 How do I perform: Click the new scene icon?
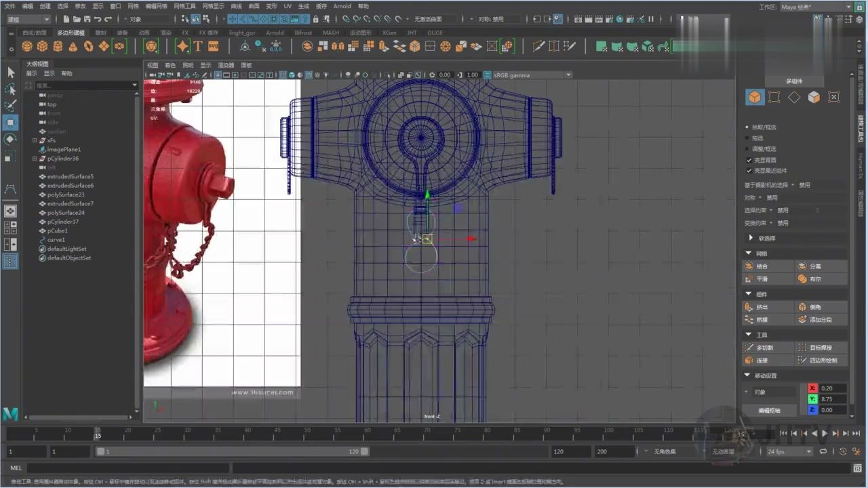[x=67, y=19]
